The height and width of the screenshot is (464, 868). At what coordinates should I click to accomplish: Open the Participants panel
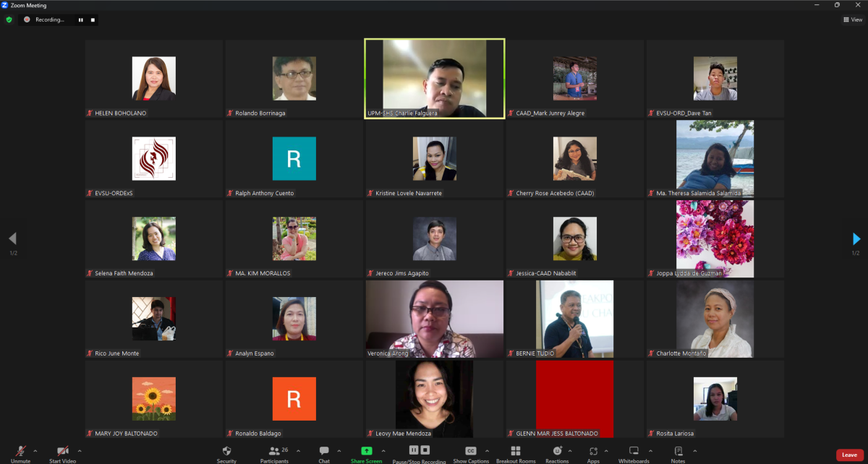pos(274,451)
